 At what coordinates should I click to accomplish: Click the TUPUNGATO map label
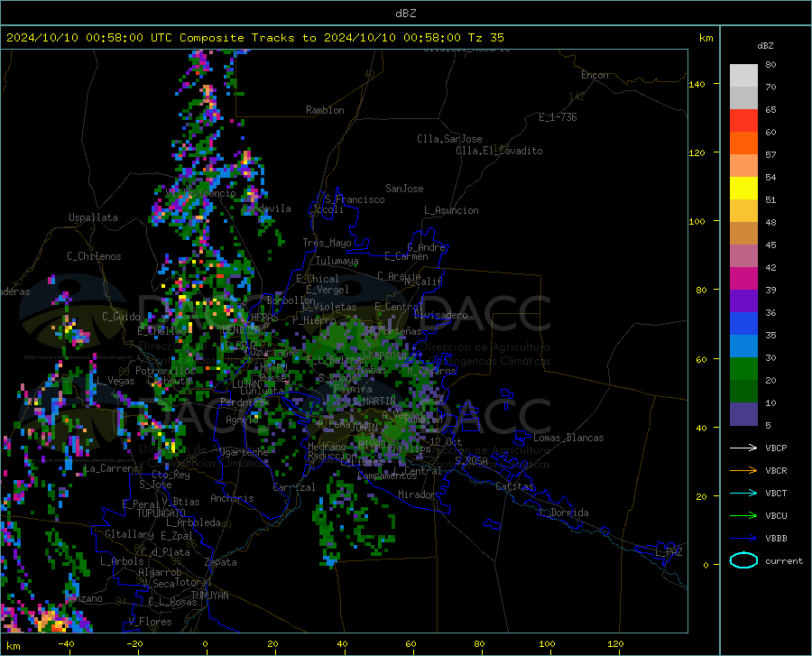click(161, 513)
